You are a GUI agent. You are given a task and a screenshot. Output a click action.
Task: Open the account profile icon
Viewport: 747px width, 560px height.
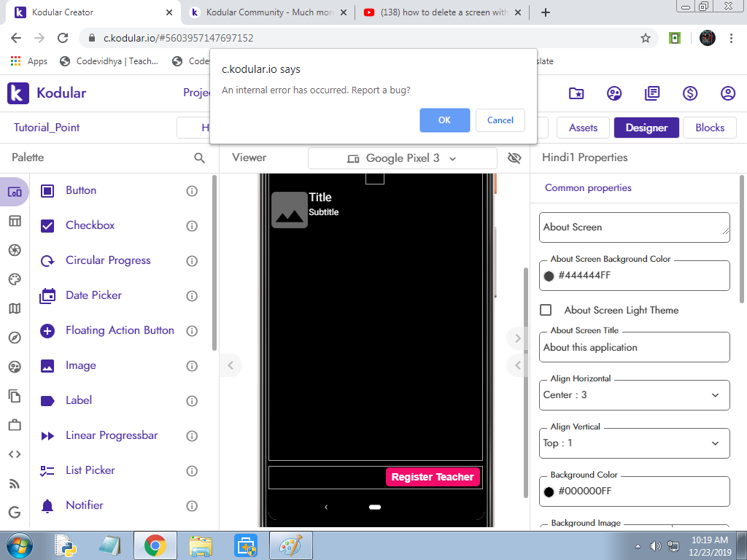coord(728,93)
